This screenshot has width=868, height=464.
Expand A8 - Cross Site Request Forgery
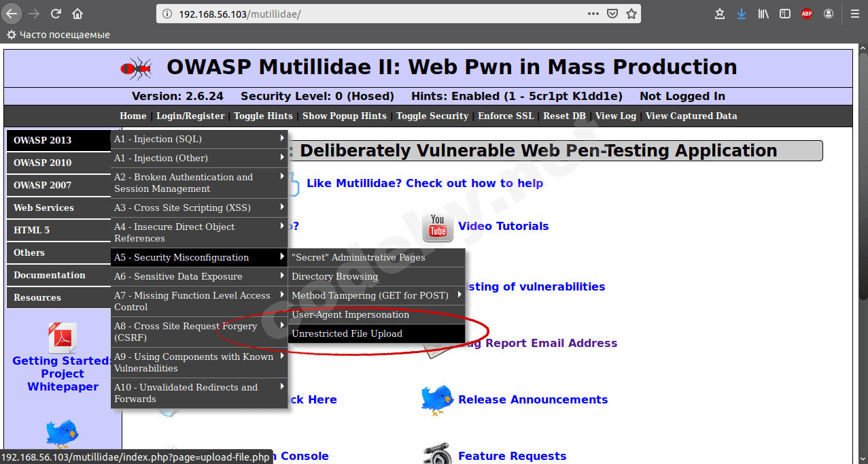pos(200,332)
